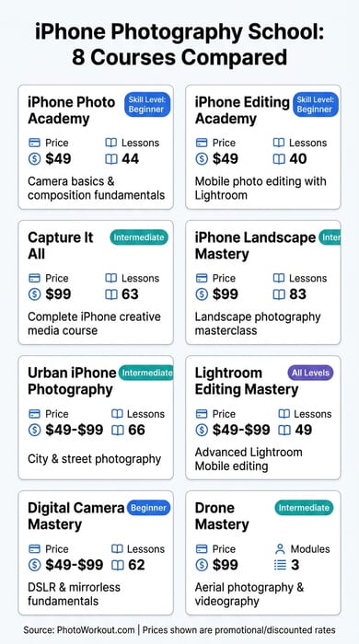The height and width of the screenshot is (644, 359).
Task: Click the person icon next to Modules
Action: coord(280,549)
